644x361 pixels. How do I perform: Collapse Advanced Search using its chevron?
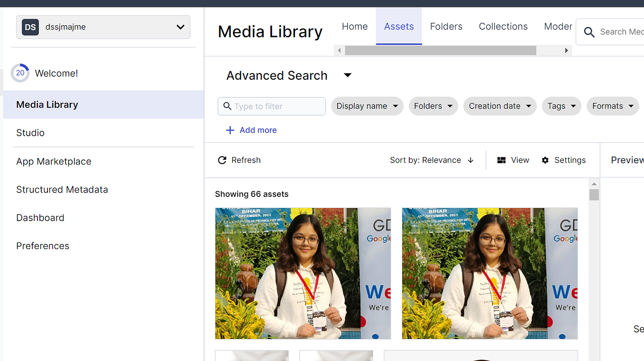(x=348, y=75)
